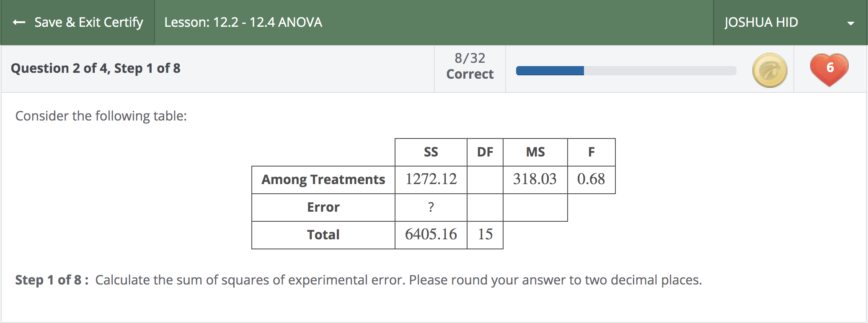Select the coin medallion near the progress bar

click(769, 69)
